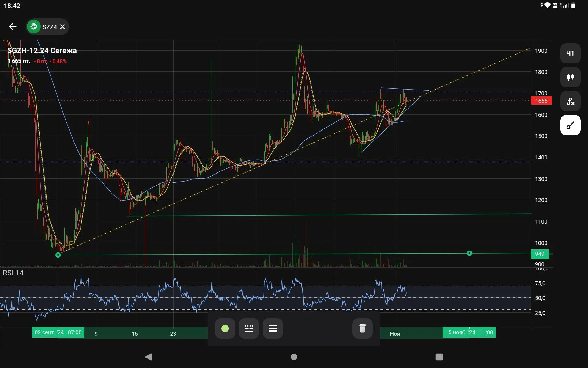Close the SZZ4 ticker chip
This screenshot has width=588, height=368.
tap(62, 27)
